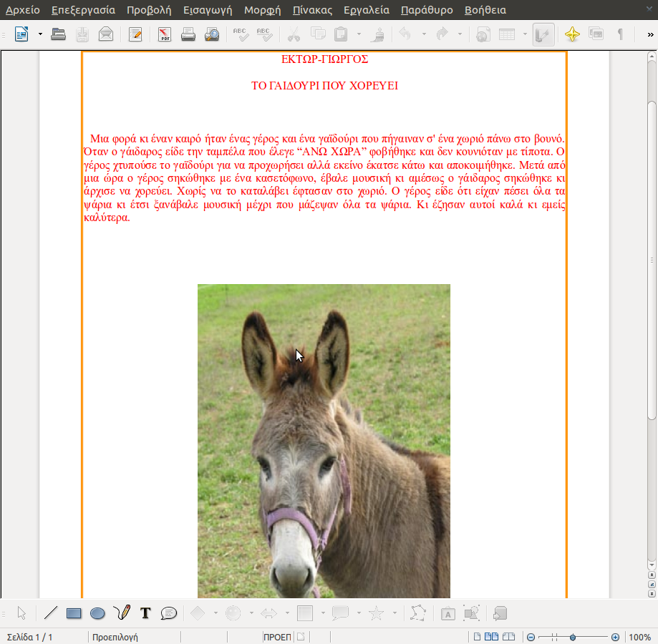Image resolution: width=658 pixels, height=644 pixels.
Task: Select the Clone formatting paintbrush
Action: 378,34
